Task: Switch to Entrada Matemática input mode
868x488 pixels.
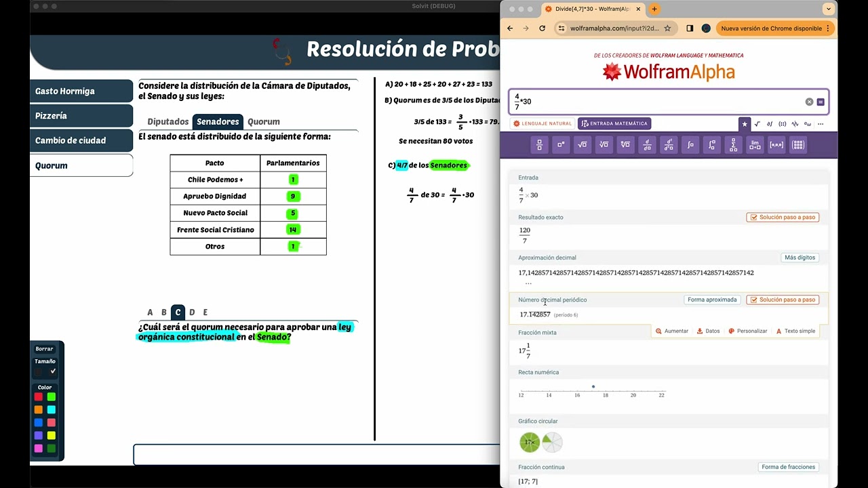Action: [614, 123]
